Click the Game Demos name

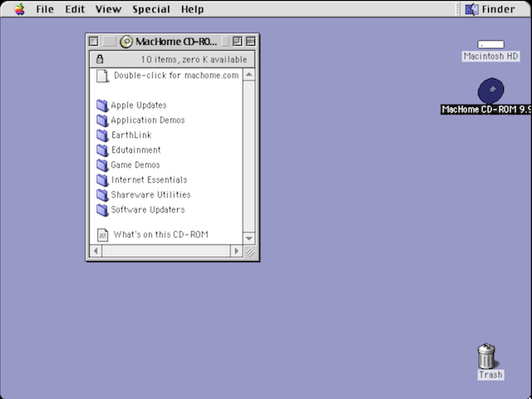[135, 165]
